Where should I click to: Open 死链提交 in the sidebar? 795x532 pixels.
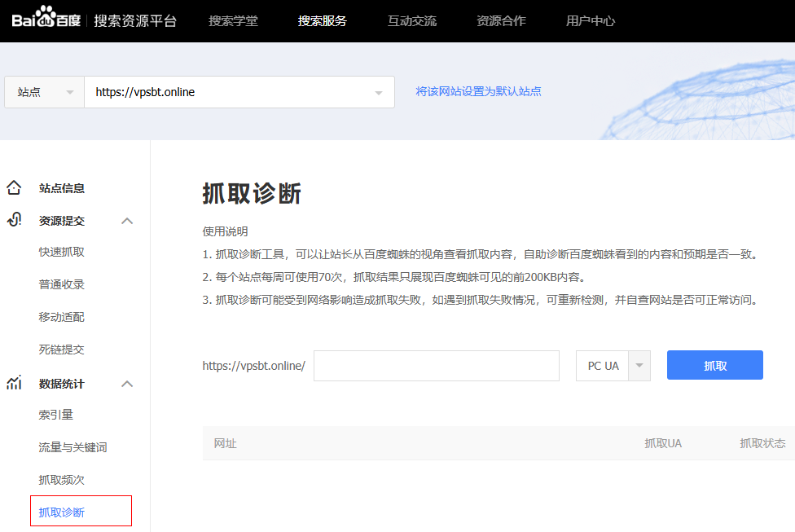point(62,350)
